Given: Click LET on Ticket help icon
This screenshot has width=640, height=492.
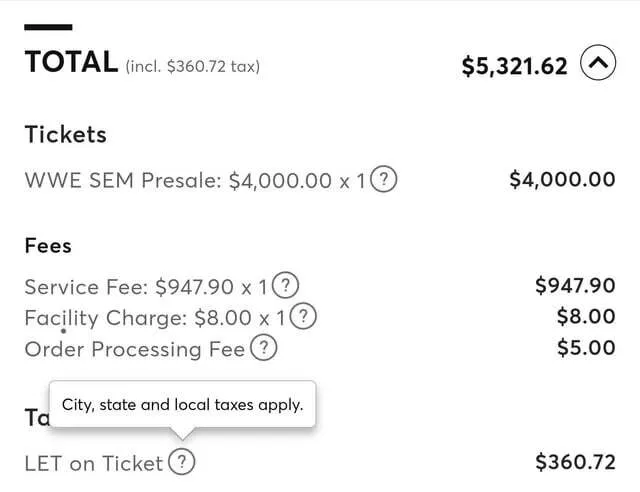Looking at the screenshot, I should (x=182, y=462).
